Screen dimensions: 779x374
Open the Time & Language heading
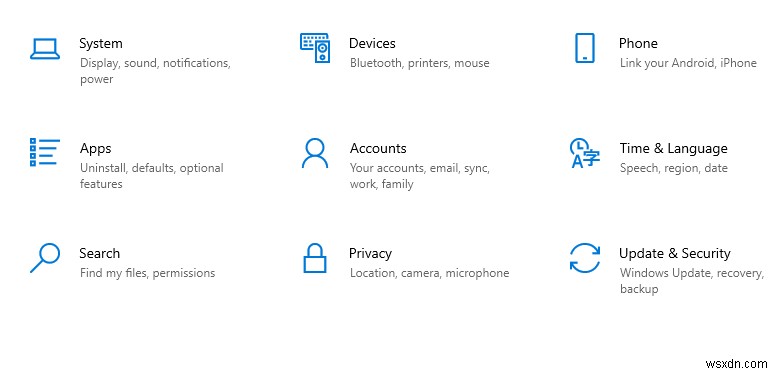pyautogui.click(x=673, y=149)
